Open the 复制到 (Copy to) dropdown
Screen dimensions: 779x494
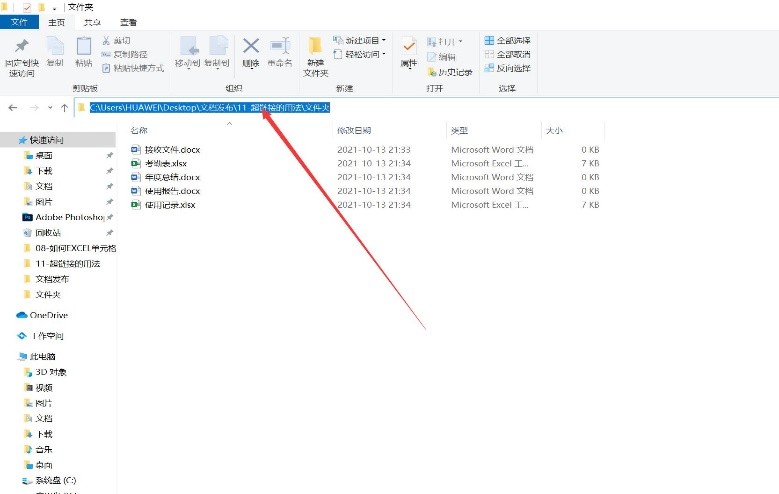[x=217, y=52]
